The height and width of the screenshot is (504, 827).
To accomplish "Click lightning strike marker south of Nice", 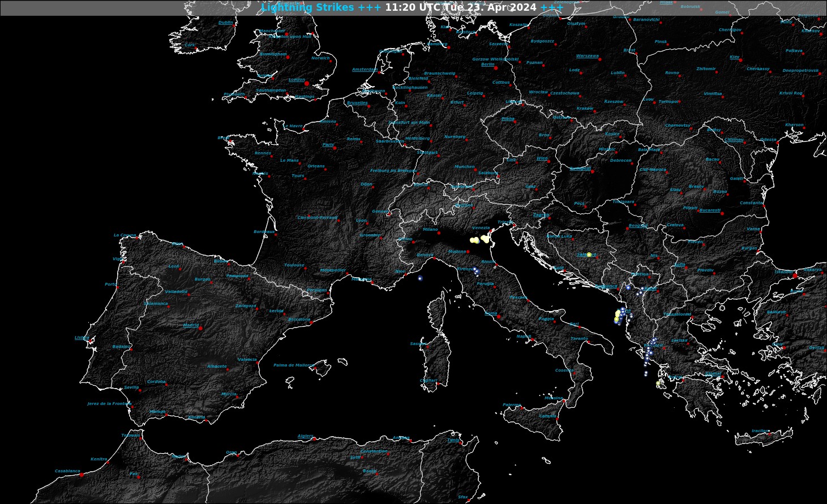I will pyautogui.click(x=420, y=278).
